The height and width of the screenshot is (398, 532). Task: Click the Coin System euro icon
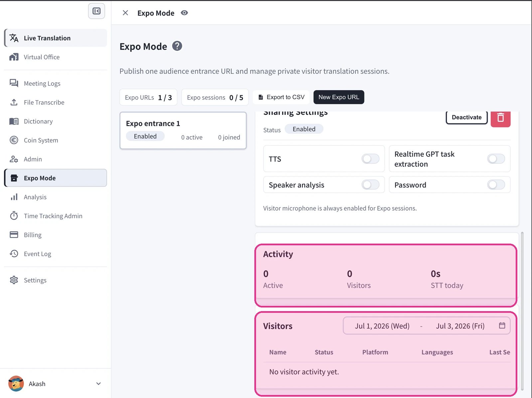pos(14,140)
